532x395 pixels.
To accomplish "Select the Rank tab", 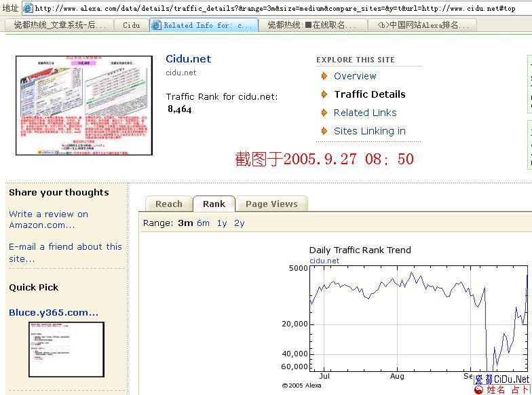I will [214, 204].
